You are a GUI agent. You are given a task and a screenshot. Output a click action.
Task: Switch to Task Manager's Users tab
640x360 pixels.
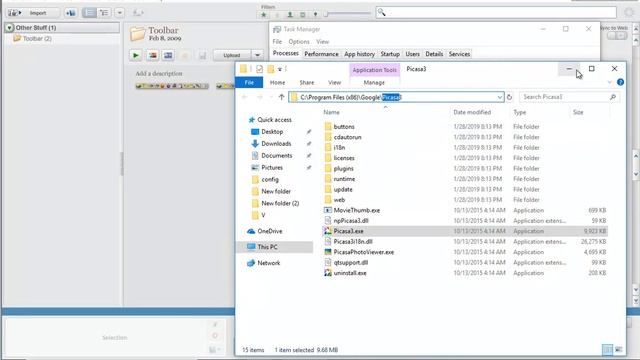pos(412,54)
